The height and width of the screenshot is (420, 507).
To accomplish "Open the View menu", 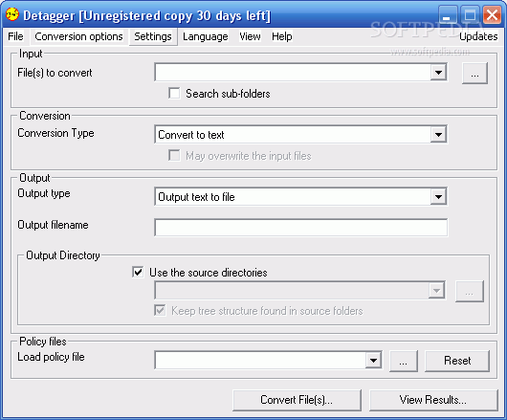I will point(250,36).
